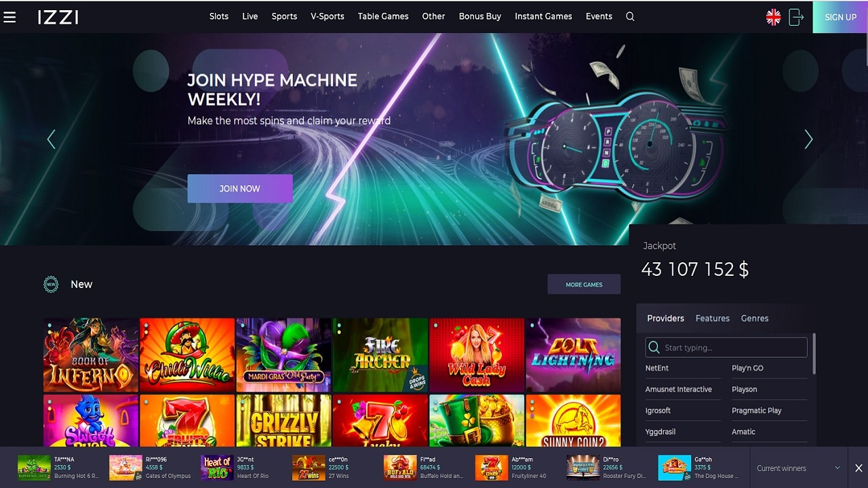Switch to the Genres tab
The image size is (868, 488).
pyautogui.click(x=755, y=318)
